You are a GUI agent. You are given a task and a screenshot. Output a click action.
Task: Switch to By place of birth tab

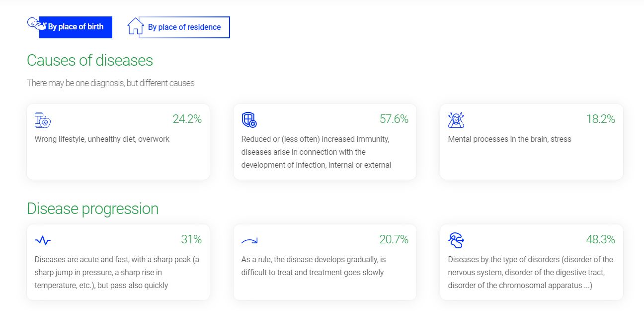click(76, 27)
